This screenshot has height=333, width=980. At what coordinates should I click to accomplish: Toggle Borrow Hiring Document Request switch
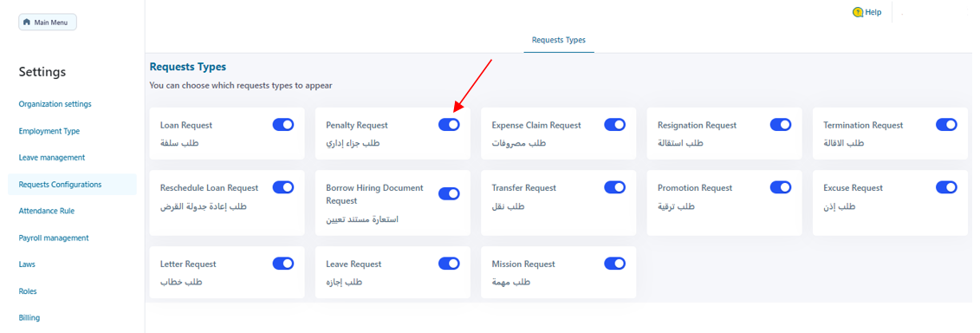(450, 193)
